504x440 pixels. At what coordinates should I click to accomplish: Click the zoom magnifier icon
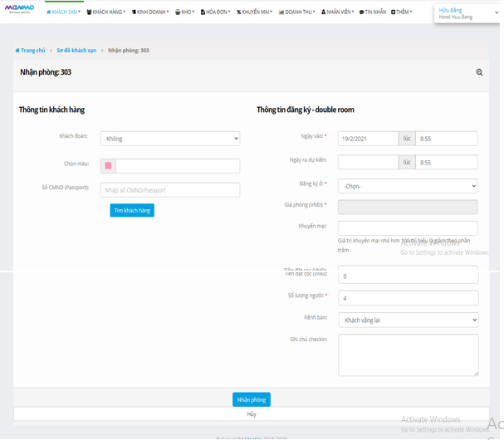click(479, 72)
